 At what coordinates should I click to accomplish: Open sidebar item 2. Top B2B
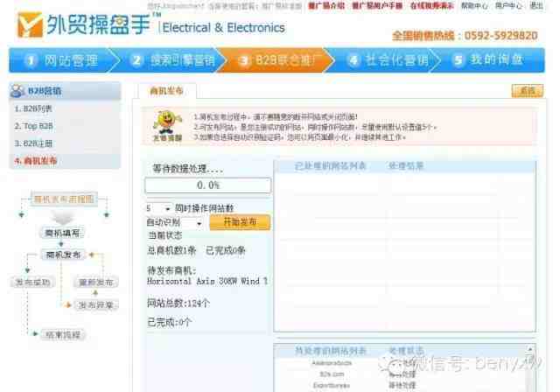33,126
